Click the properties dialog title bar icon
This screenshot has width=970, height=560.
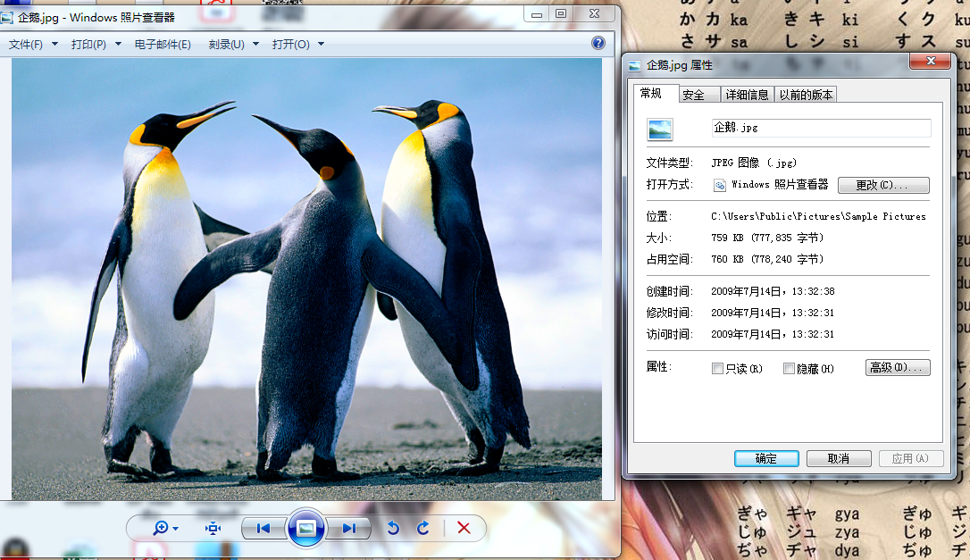click(635, 65)
